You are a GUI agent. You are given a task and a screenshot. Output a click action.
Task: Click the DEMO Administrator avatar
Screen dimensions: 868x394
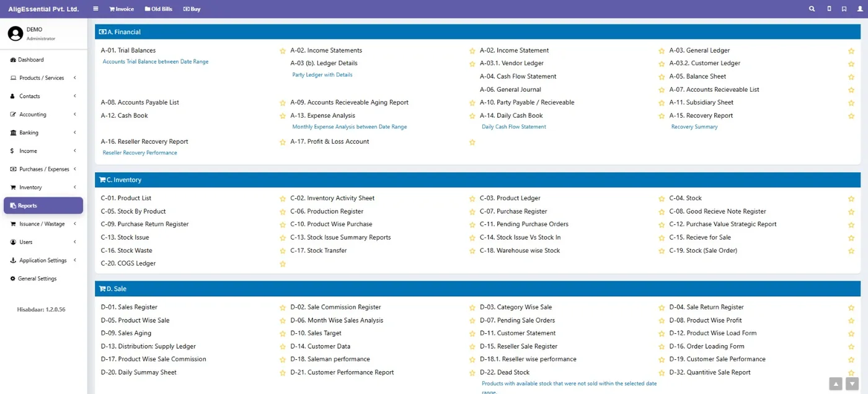[15, 33]
